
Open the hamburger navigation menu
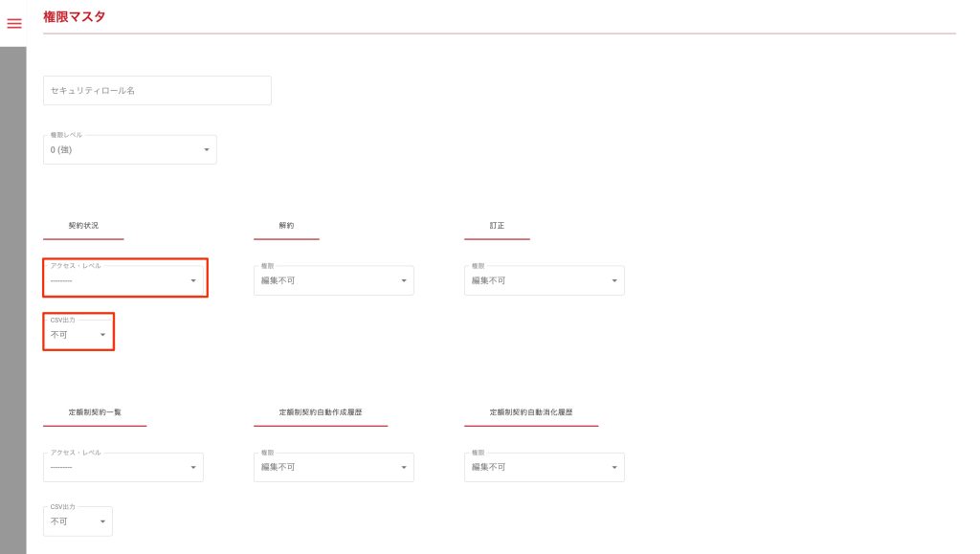click(14, 23)
